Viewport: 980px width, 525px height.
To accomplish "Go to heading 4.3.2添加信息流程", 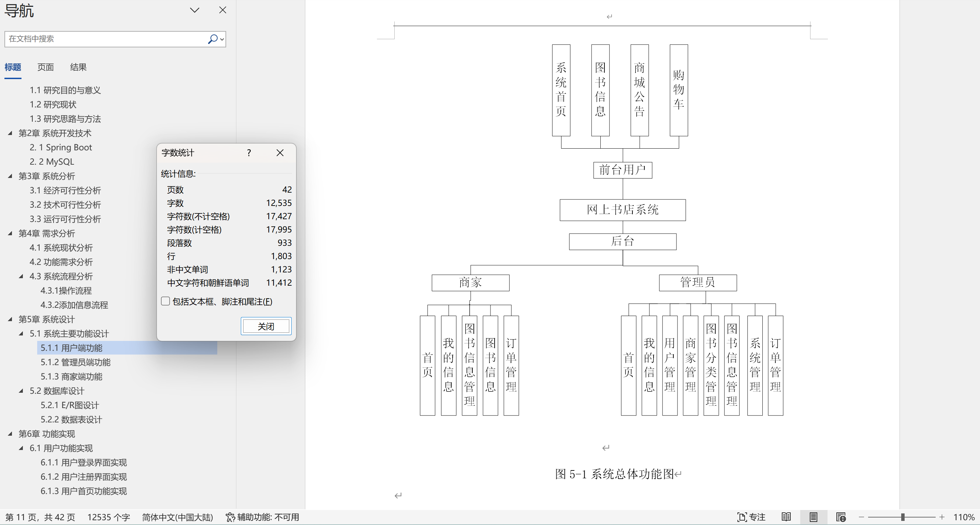I will 74,305.
